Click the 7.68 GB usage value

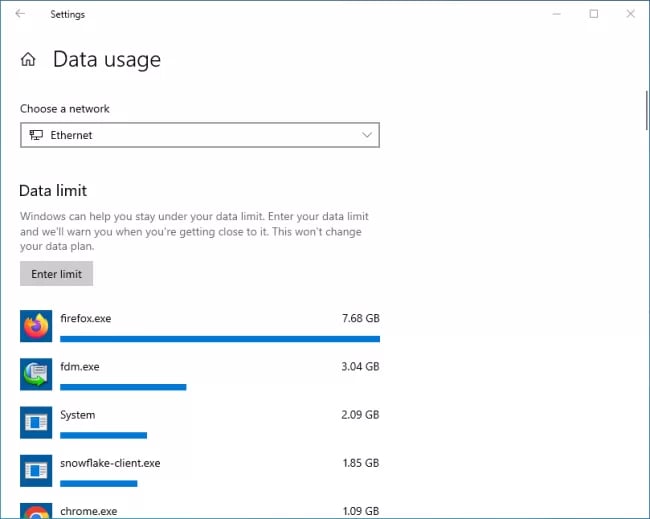[x=361, y=318]
